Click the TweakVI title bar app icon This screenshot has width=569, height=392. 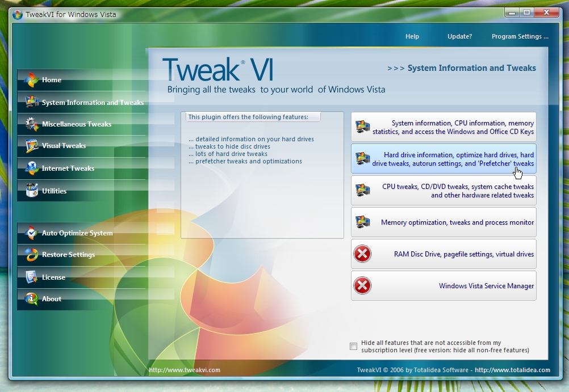click(x=17, y=15)
